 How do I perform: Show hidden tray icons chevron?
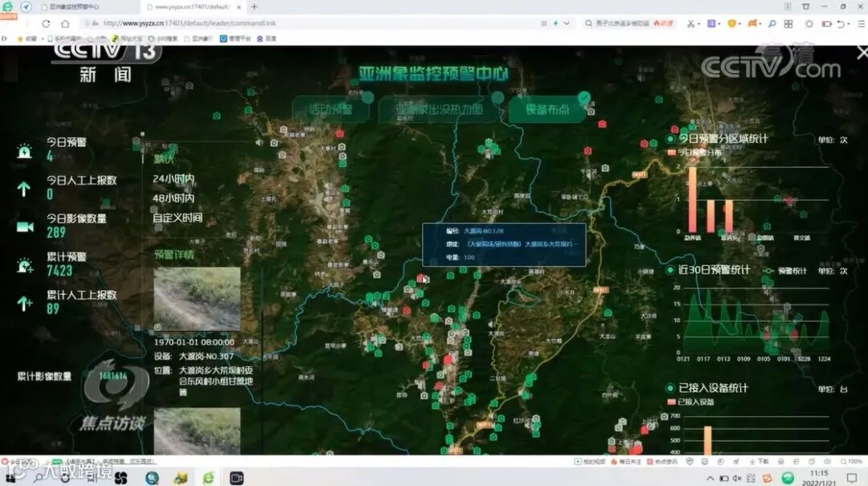pos(710,478)
